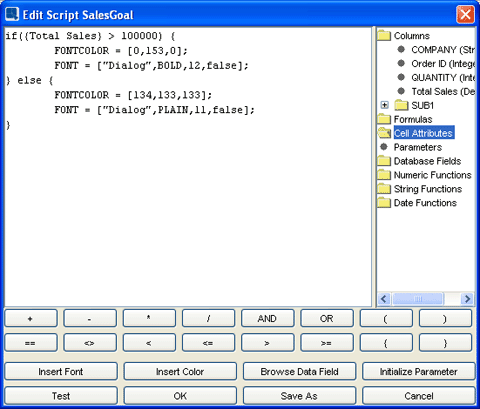This screenshot has height=409, width=480.
Task: Select the COMPANY column entry
Action: coord(443,50)
